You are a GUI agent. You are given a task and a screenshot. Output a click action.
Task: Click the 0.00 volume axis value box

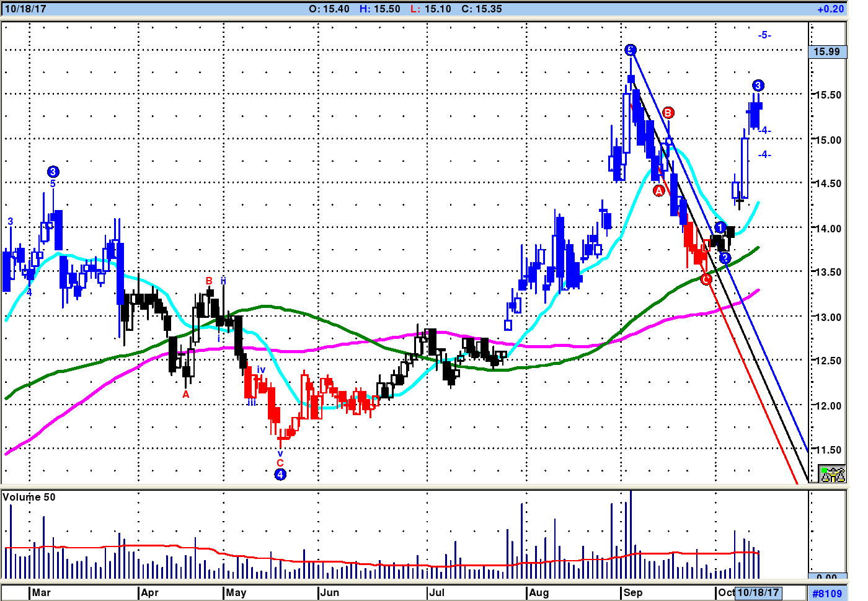coord(827,577)
